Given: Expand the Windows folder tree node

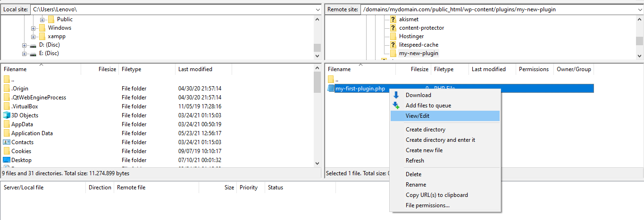Looking at the screenshot, I should point(33,28).
